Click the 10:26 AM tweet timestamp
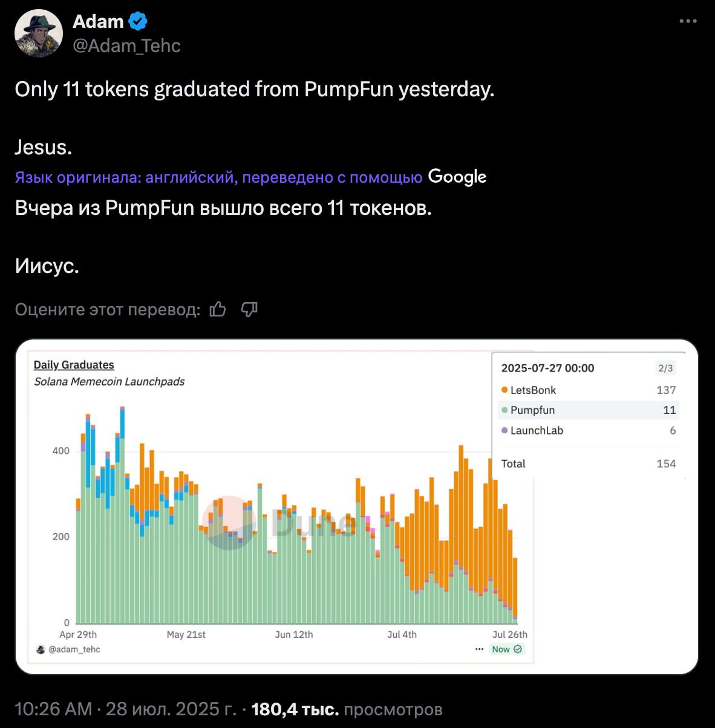This screenshot has height=728, width=715. (x=53, y=709)
